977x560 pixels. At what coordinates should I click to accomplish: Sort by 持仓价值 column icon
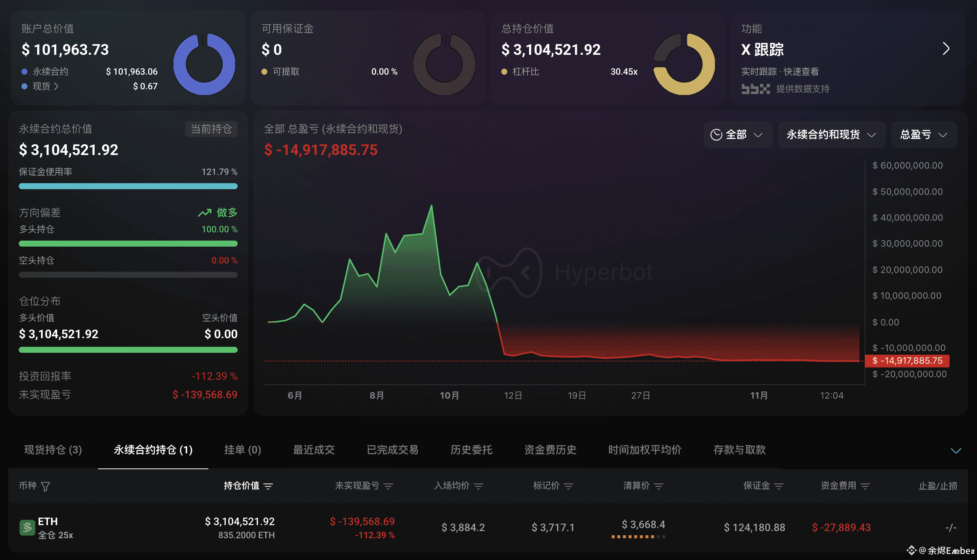pos(268,486)
